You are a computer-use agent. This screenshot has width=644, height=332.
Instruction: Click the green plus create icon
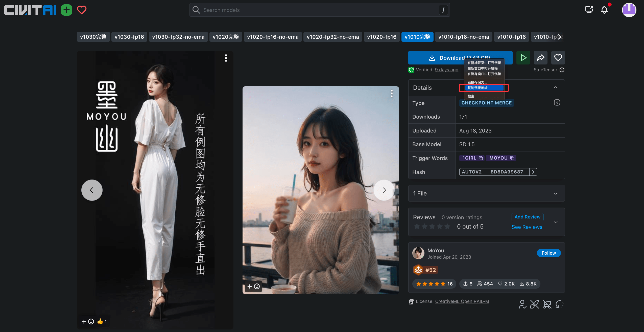[x=66, y=10]
